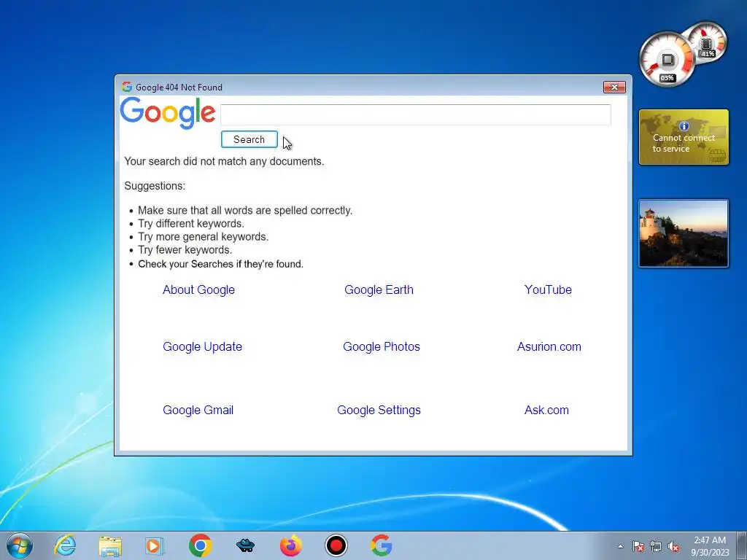
Task: Click the 'Try more general keywords.' suggestion
Action: point(204,237)
